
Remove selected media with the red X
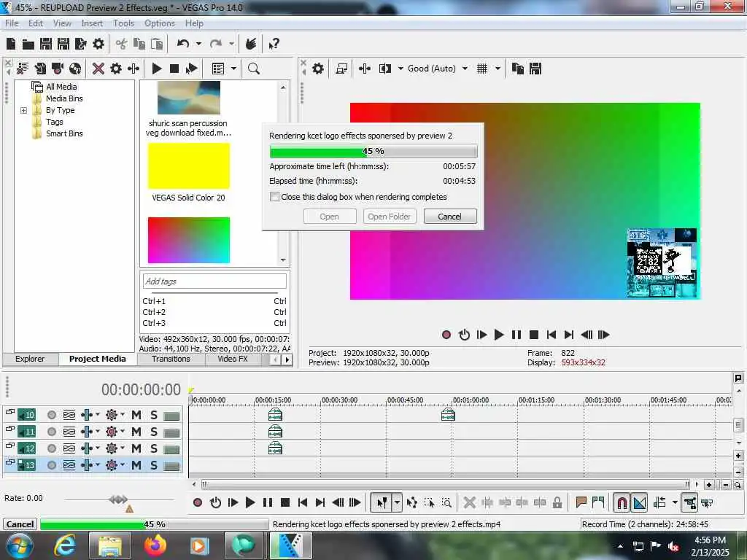click(x=98, y=69)
